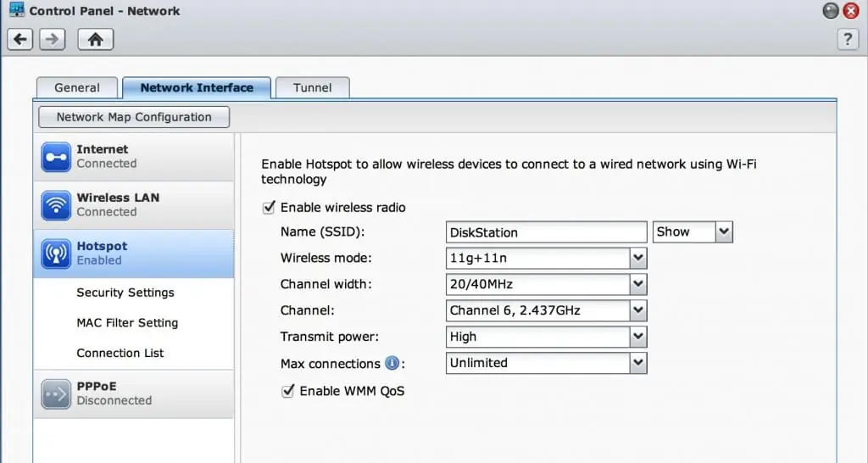Click the Hotspot antenna icon

click(56, 254)
